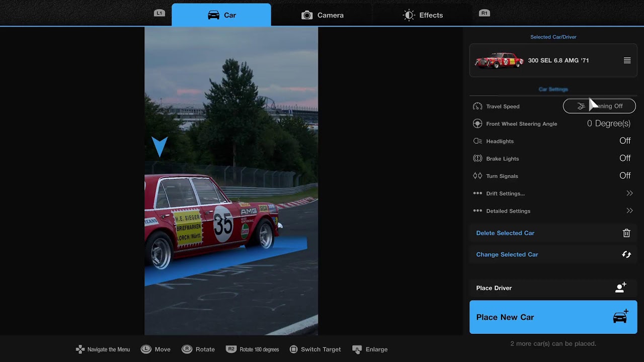
Task: Click the camera icon in Camera tab
Action: [307, 15]
